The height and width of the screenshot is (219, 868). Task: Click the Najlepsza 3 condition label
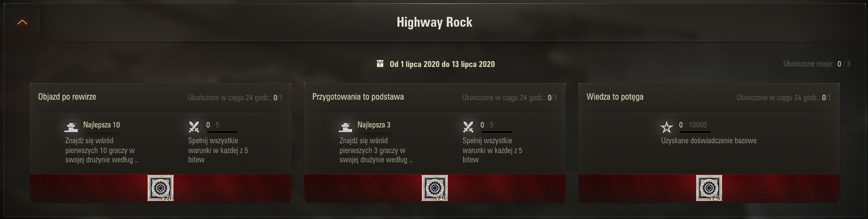(x=374, y=125)
